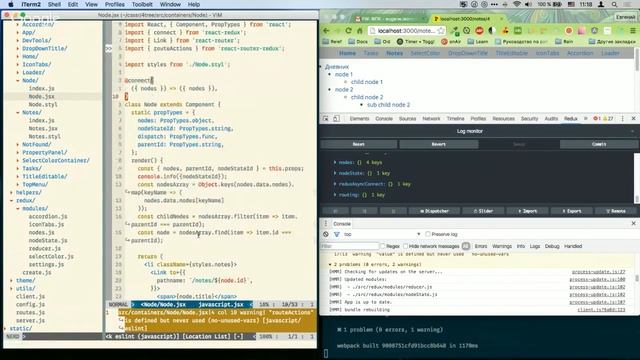Toggle DevTools device mode icon
Screen dimensions: 640x360
coord(336,118)
